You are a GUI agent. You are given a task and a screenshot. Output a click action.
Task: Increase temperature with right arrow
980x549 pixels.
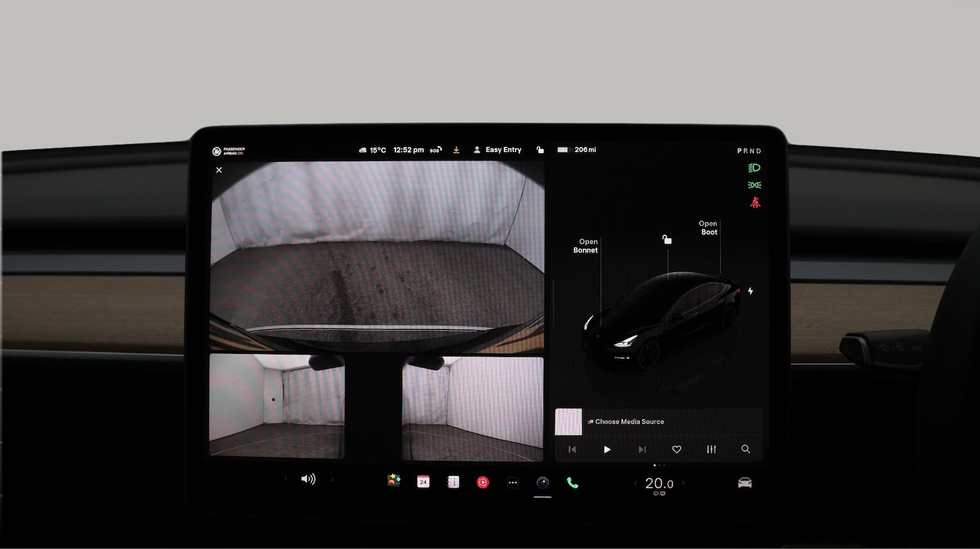pos(683,483)
